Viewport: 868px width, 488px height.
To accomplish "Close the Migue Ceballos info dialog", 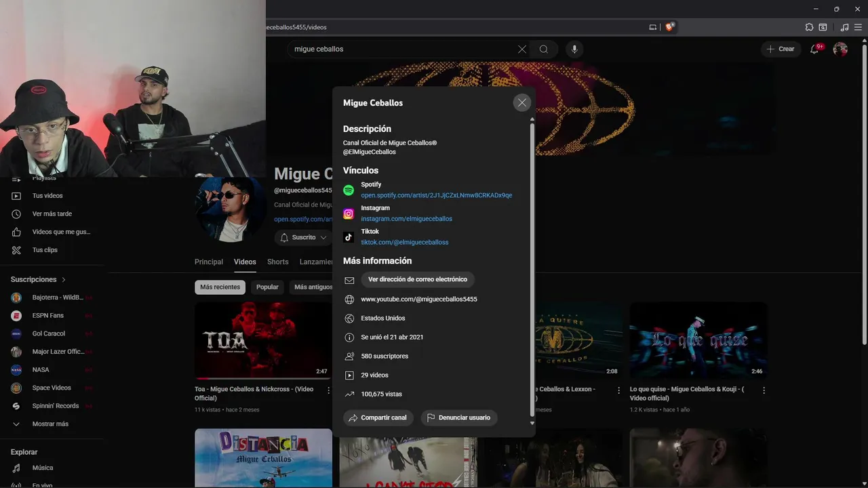I will [x=521, y=102].
